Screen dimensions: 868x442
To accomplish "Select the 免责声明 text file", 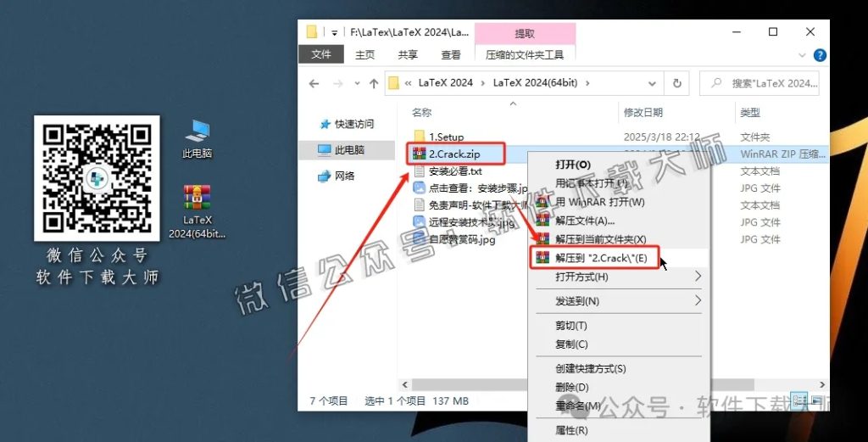I will point(470,205).
